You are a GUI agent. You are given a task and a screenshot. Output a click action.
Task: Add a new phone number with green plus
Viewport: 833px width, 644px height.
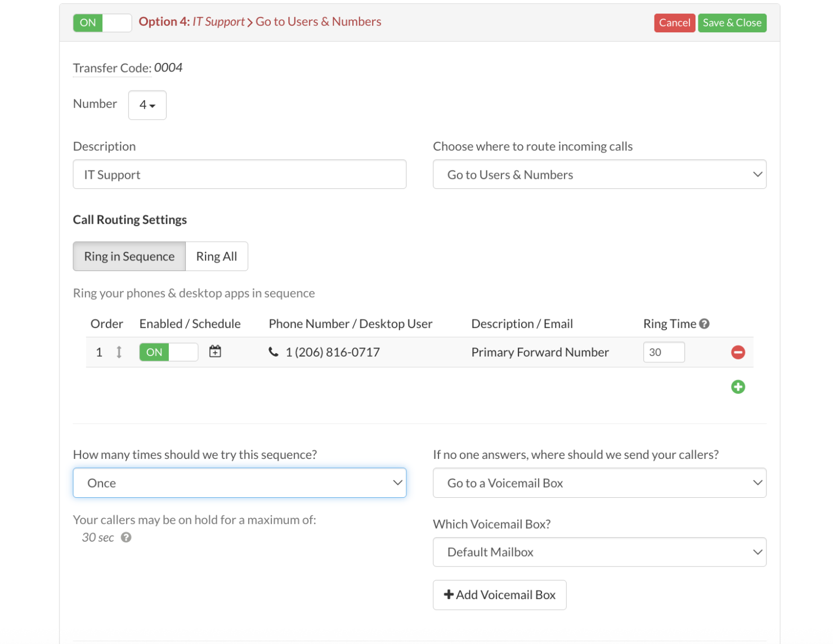point(738,386)
